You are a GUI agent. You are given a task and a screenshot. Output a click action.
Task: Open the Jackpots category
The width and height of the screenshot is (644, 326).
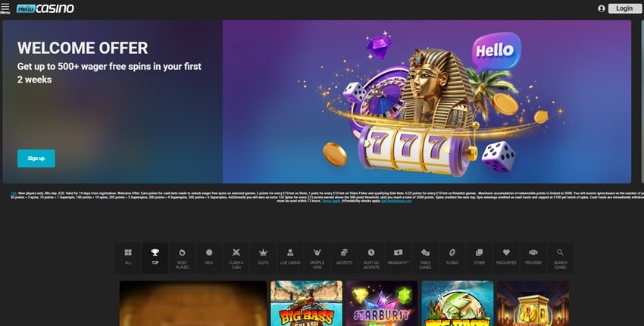coord(344,258)
